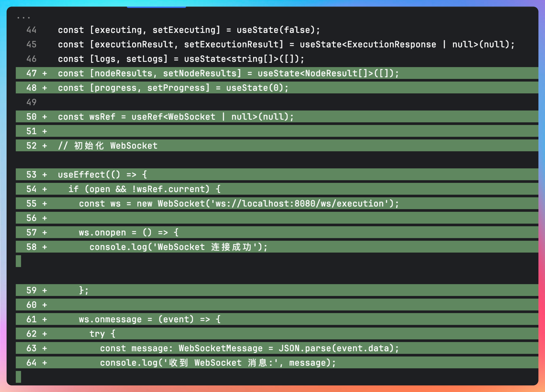Click the plus marker on line 53
The image size is (545, 392).
coord(44,174)
